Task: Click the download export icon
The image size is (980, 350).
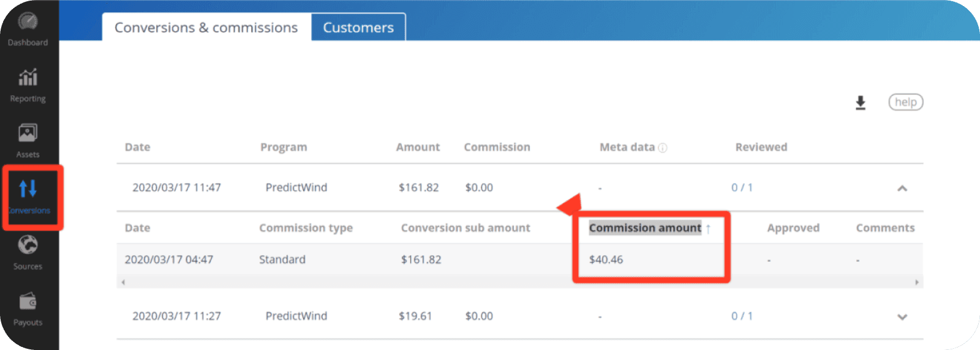Action: (861, 103)
